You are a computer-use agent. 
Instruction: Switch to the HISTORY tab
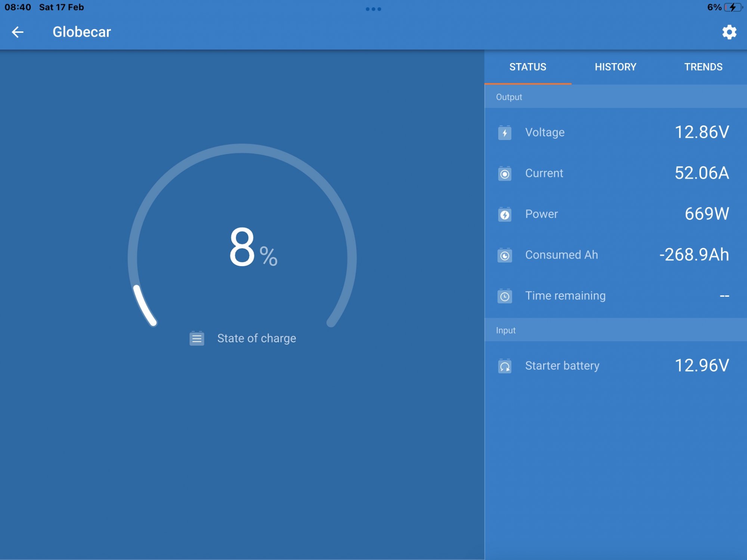(615, 67)
